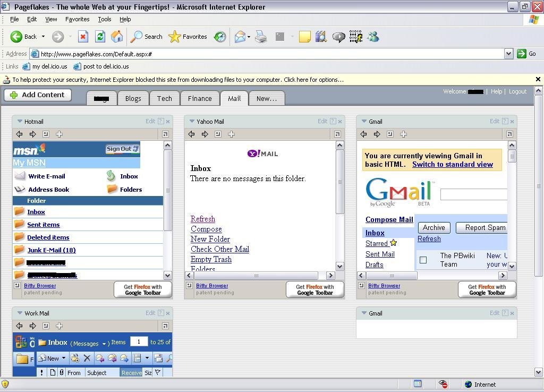This screenshot has width=544, height=392.
Task: Click Yahoo Mail horizontal scrollbar thumb
Action: 256,276
